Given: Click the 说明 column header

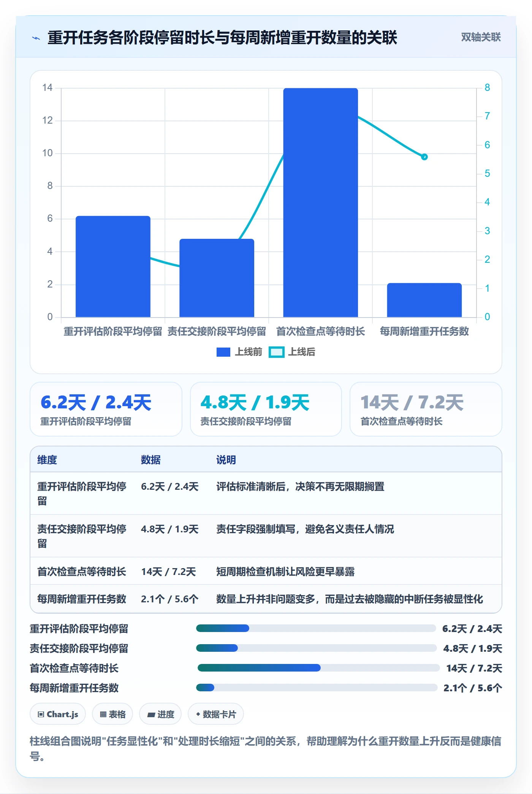Looking at the screenshot, I should pyautogui.click(x=226, y=460).
